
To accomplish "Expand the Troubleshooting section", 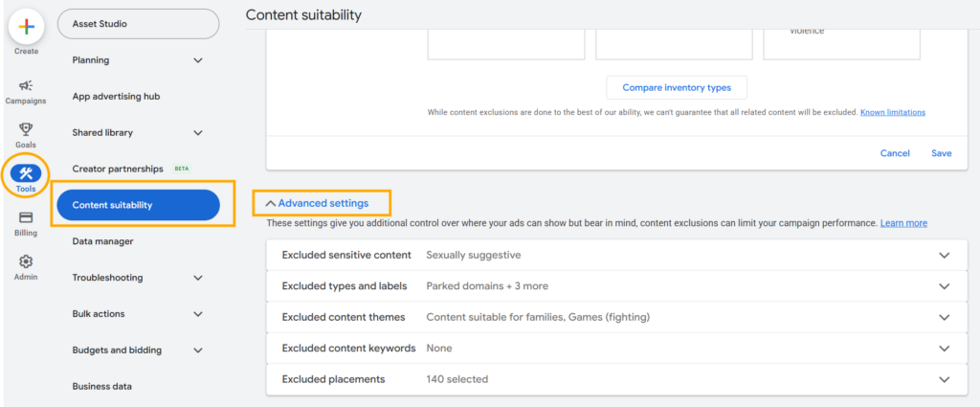I will pos(198,278).
